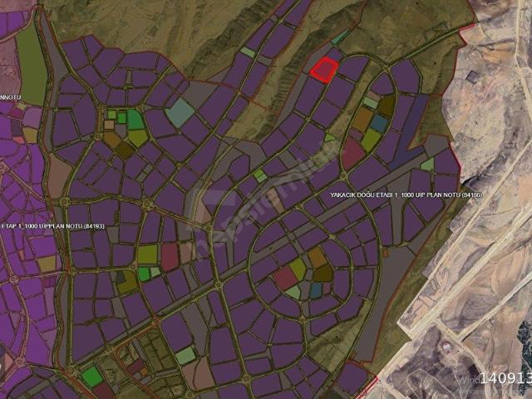This screenshot has width=532, height=399.
Task: Click the pale green parcel near bottom center
Action: tap(186, 356)
